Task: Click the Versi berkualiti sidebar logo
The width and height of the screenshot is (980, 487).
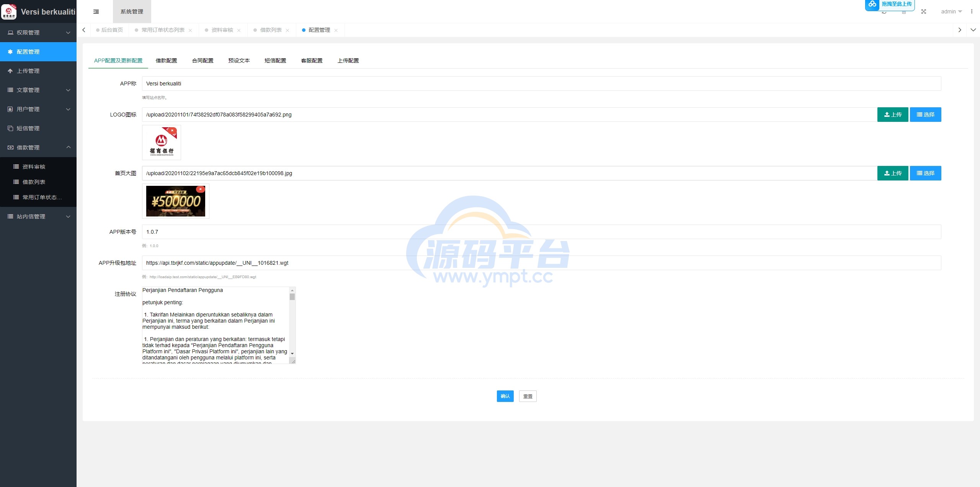Action: pyautogui.click(x=9, y=11)
